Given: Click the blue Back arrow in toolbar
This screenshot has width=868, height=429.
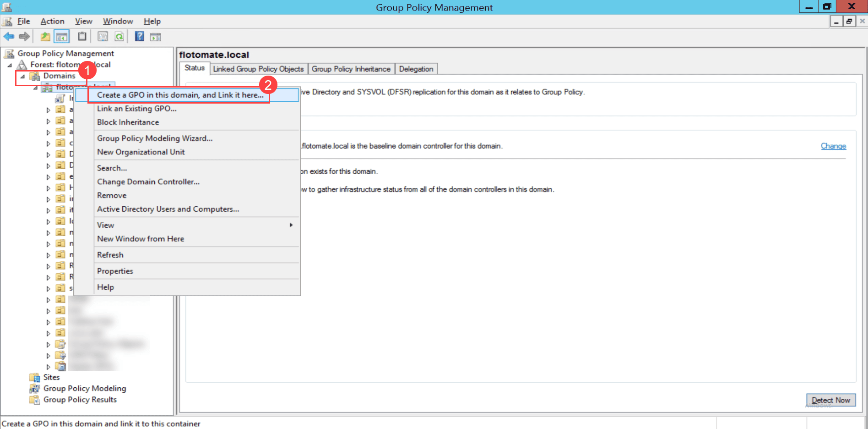Looking at the screenshot, I should click(x=9, y=37).
